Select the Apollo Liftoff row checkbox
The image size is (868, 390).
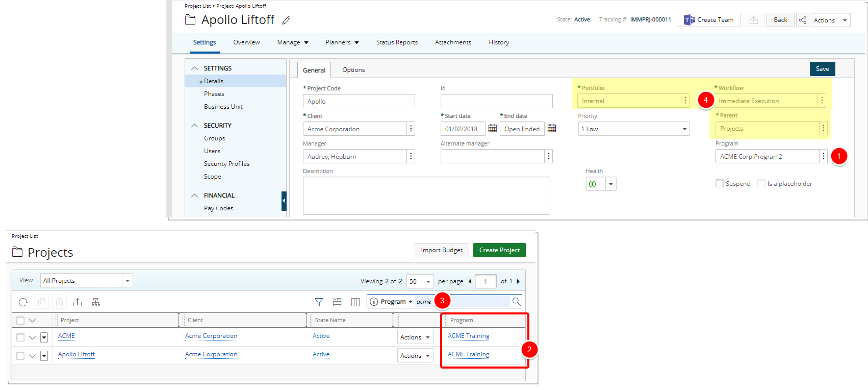click(20, 356)
